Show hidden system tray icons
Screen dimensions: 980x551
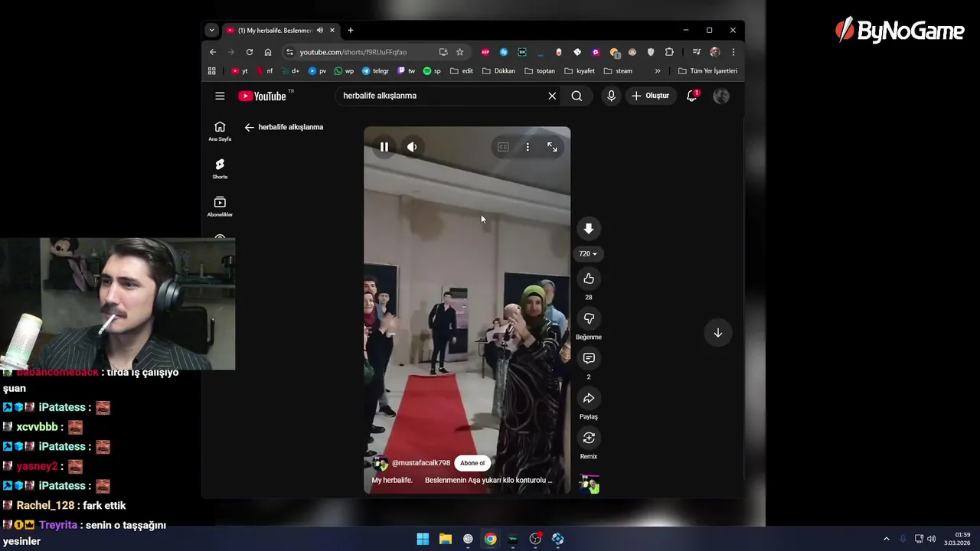coord(887,539)
